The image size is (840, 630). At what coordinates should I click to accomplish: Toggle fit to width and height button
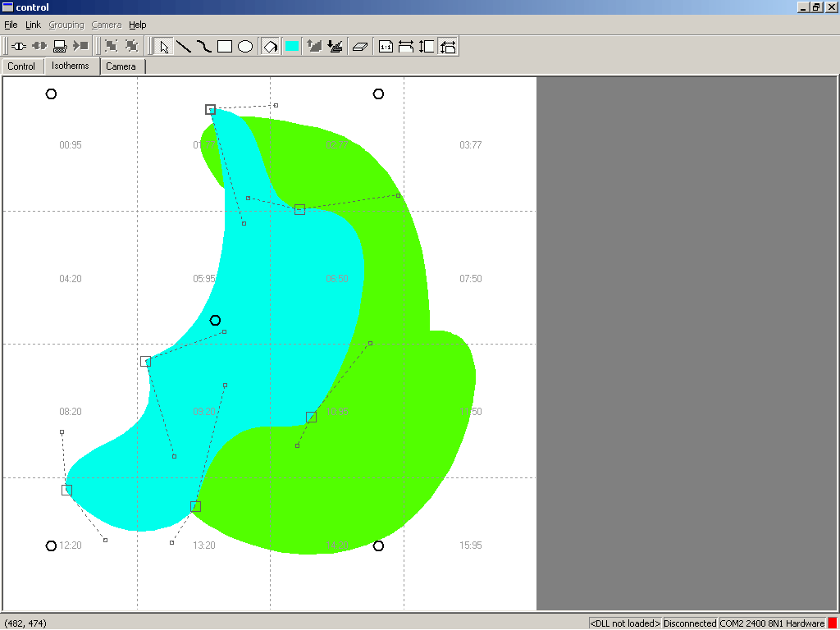click(x=447, y=47)
